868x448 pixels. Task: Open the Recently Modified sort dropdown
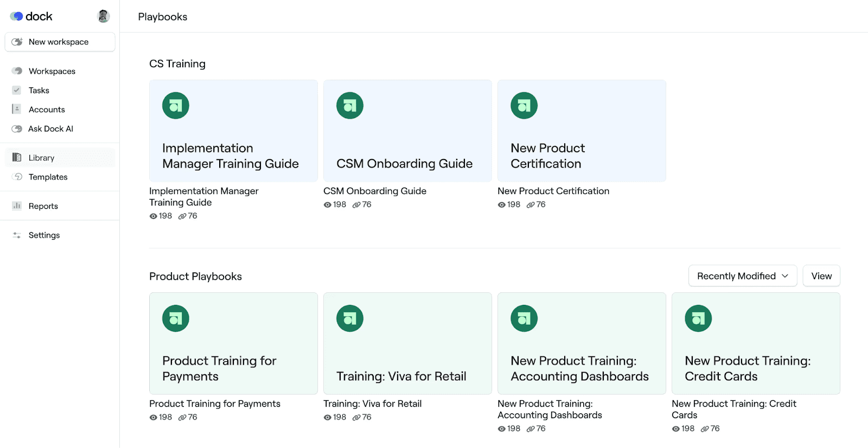(736, 276)
